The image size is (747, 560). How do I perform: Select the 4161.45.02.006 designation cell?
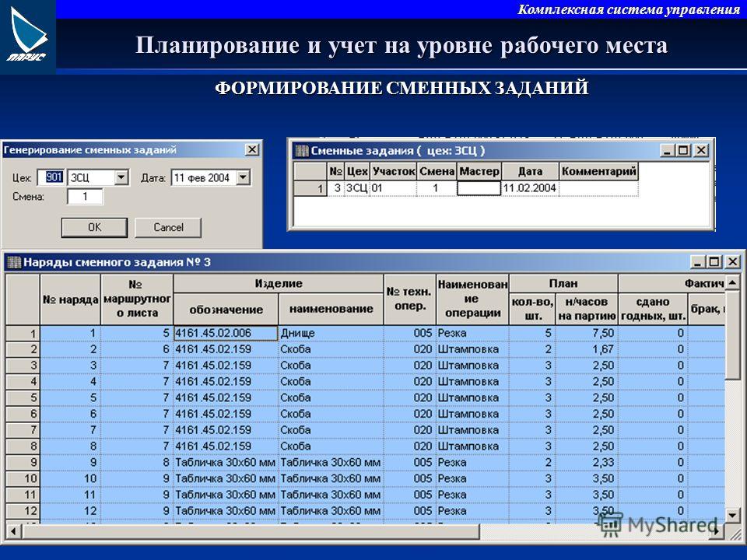(x=226, y=334)
